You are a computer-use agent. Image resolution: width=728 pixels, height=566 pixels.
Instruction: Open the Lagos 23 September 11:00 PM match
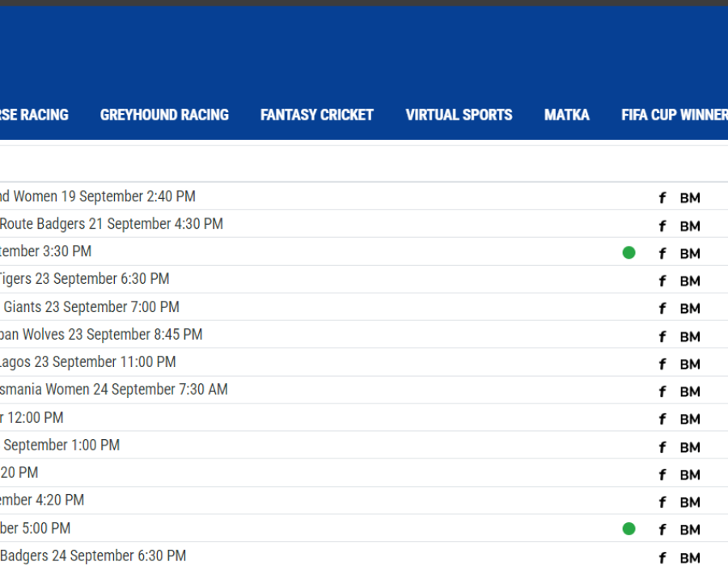point(87,362)
